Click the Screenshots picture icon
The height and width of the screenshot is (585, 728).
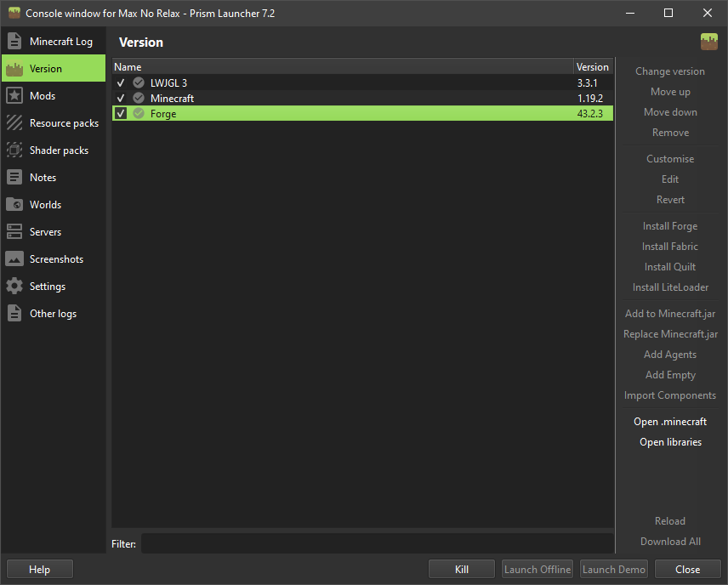tap(14, 259)
